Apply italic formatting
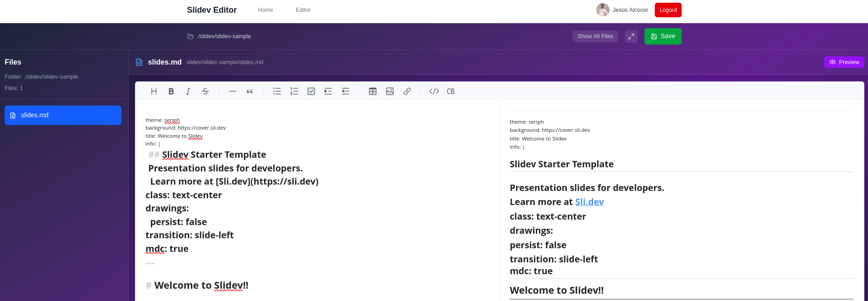This screenshot has height=301, width=868. [x=188, y=91]
